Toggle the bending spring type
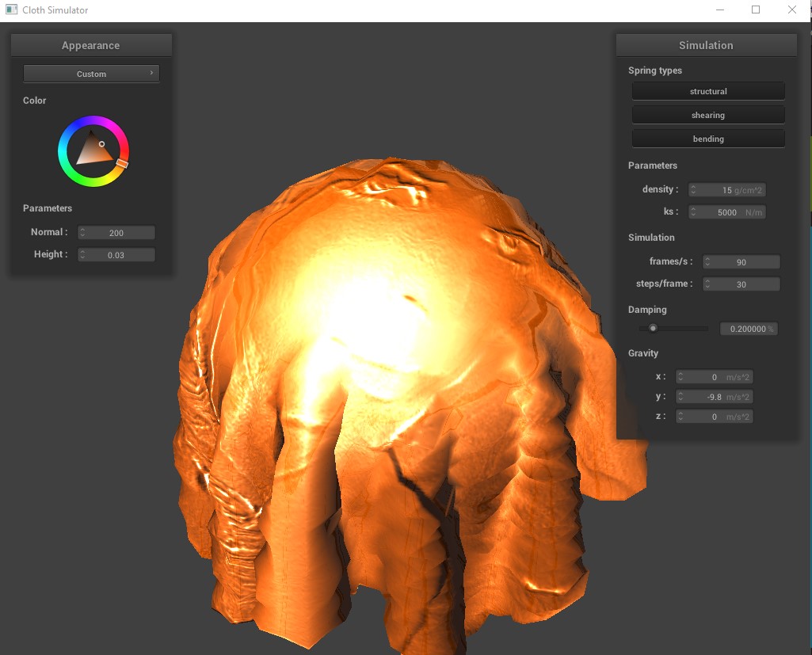Image resolution: width=812 pixels, height=655 pixels. (x=708, y=139)
